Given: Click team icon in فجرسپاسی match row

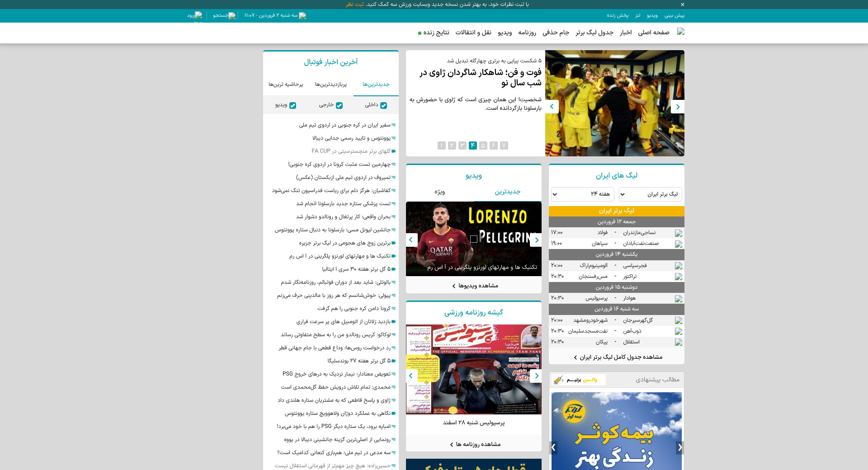Looking at the screenshot, I should point(679,266).
